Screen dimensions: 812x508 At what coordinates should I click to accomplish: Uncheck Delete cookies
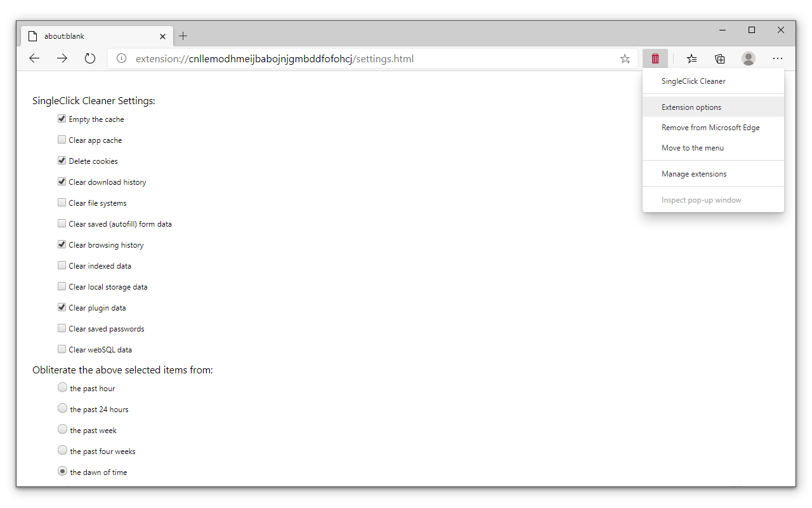[x=62, y=161]
